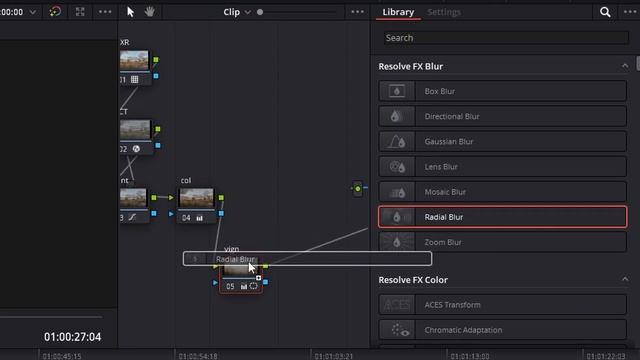Switch to the Settings tab
Viewport: 640px width, 360px height.
[x=444, y=12]
